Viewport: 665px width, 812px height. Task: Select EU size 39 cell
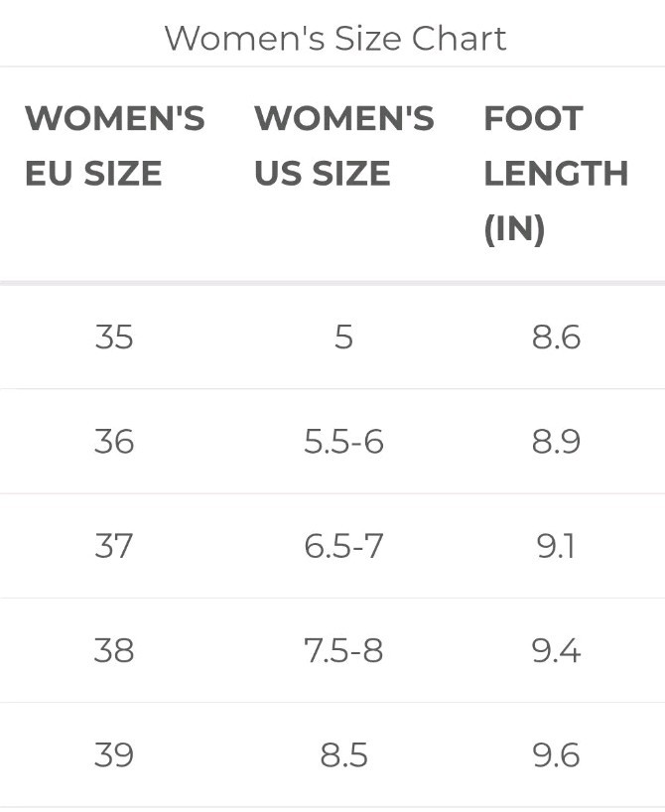[x=114, y=755]
